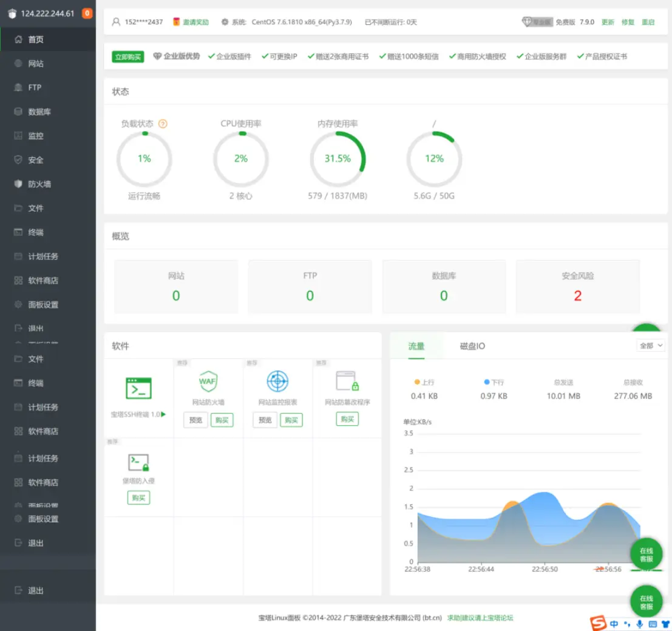Select the 流量 tab
Viewport: 672px width, 631px height.
416,346
